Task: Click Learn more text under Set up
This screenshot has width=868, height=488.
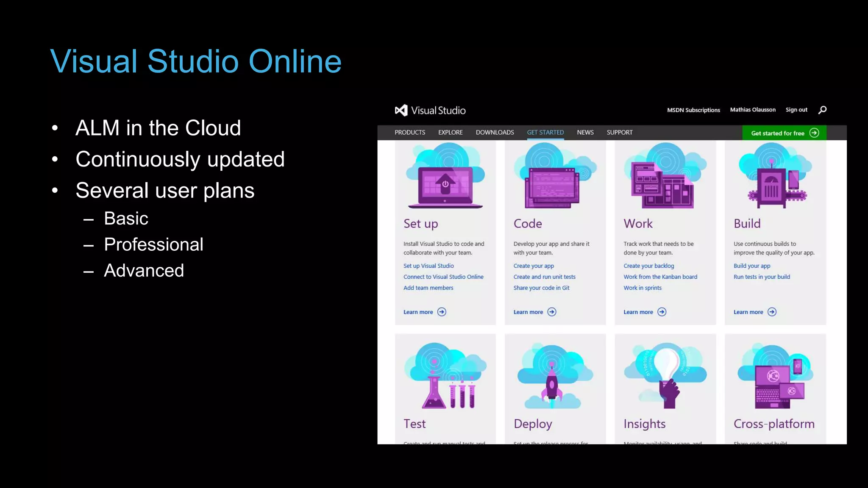Action: [x=418, y=312]
